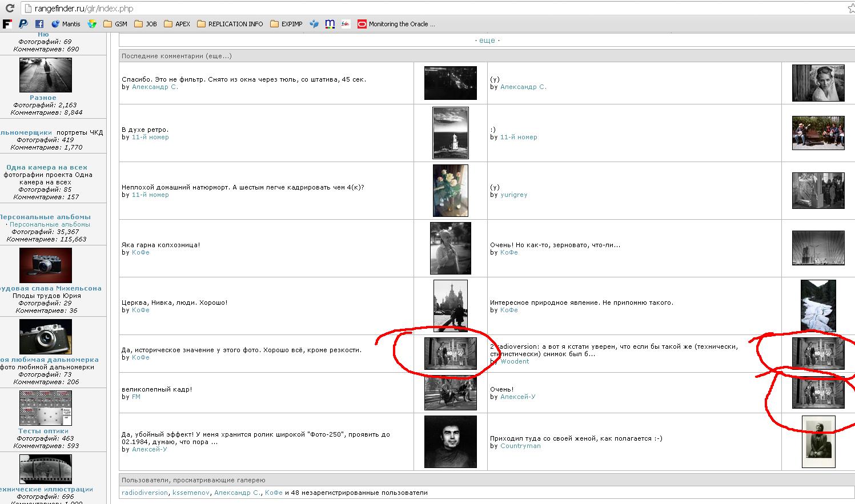
Task: Expand the GSM bookmarks folder
Action: coord(115,24)
